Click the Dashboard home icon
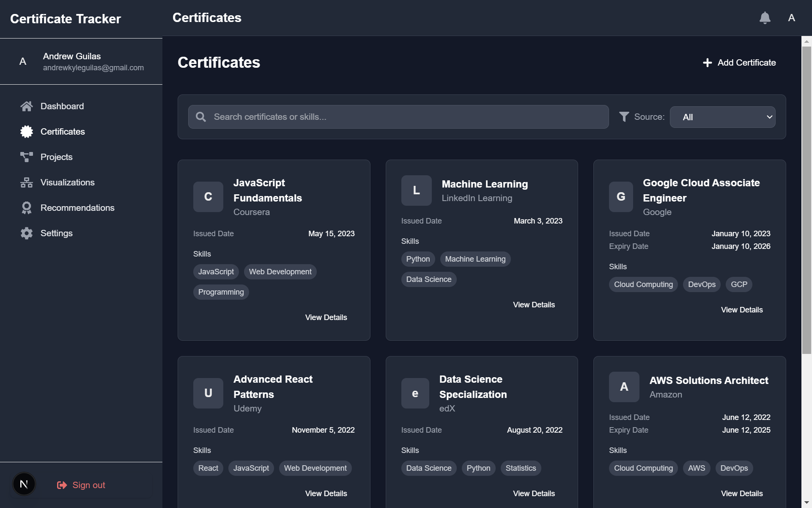Image resolution: width=812 pixels, height=508 pixels. point(27,106)
